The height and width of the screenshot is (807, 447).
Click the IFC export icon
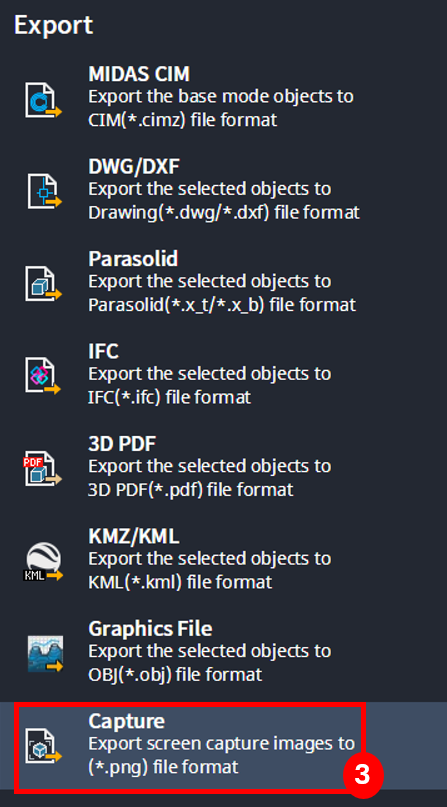pyautogui.click(x=43, y=377)
